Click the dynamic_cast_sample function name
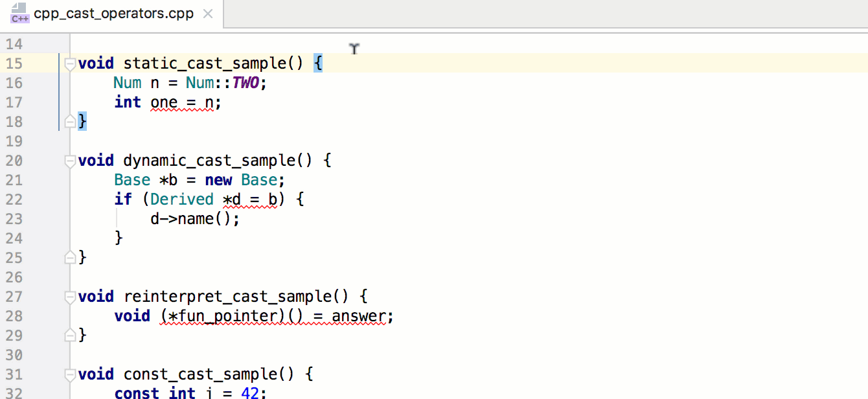Viewport: 868px width, 399px height. tap(209, 161)
